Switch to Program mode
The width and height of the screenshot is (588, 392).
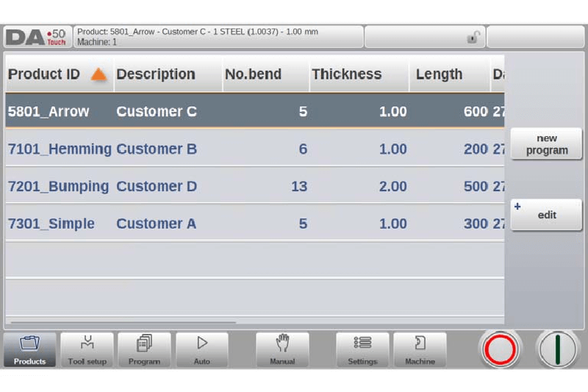[x=144, y=349]
